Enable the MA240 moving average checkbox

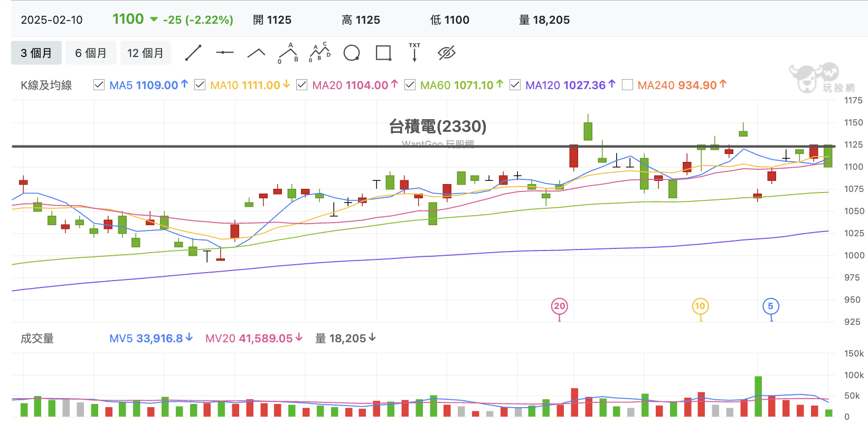627,85
